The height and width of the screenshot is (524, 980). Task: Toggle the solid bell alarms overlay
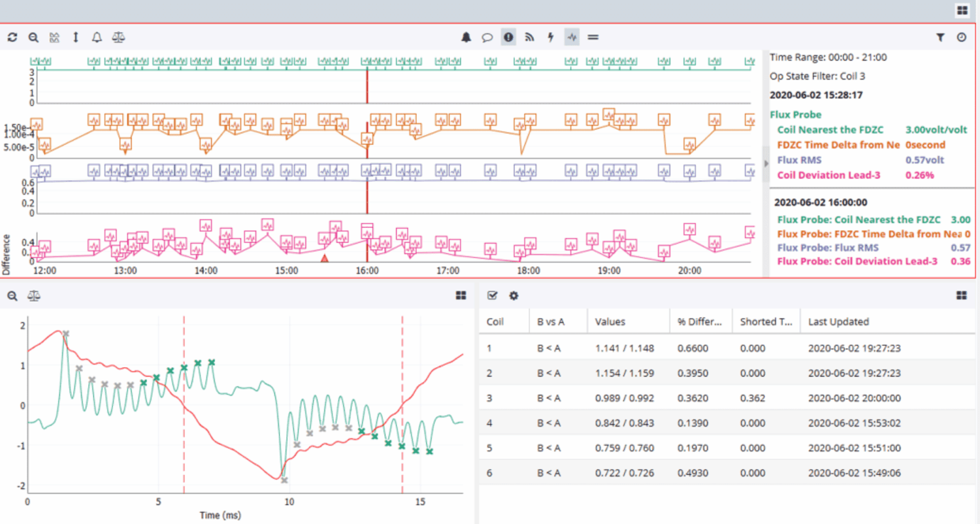coord(466,37)
